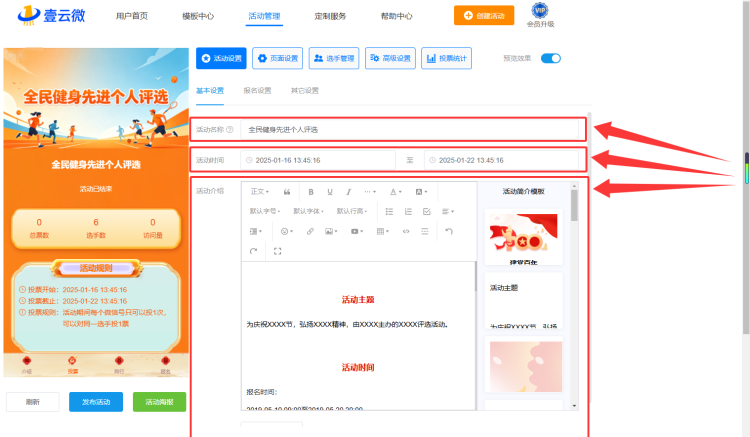Expand the editor to fullscreen mode
750x437 pixels.
tap(277, 251)
